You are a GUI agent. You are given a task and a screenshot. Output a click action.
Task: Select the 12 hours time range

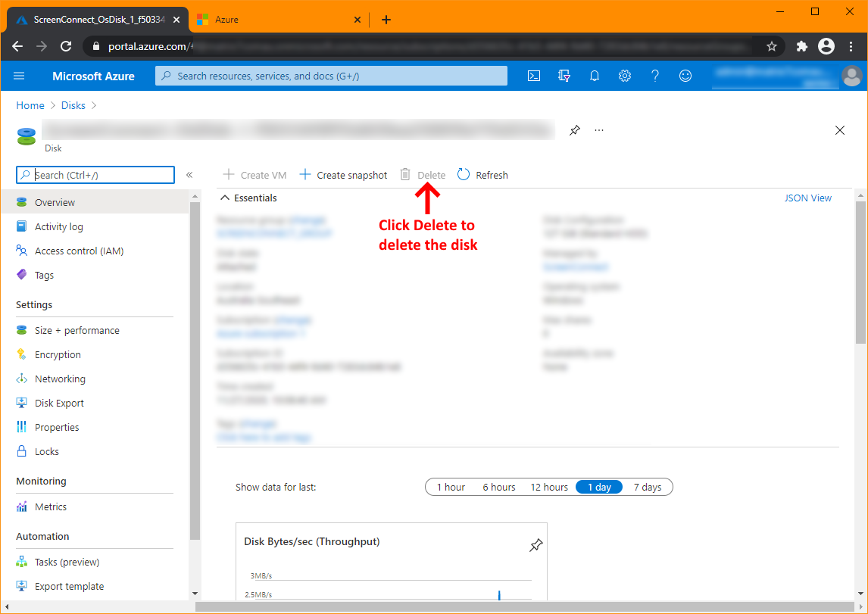[x=549, y=488]
